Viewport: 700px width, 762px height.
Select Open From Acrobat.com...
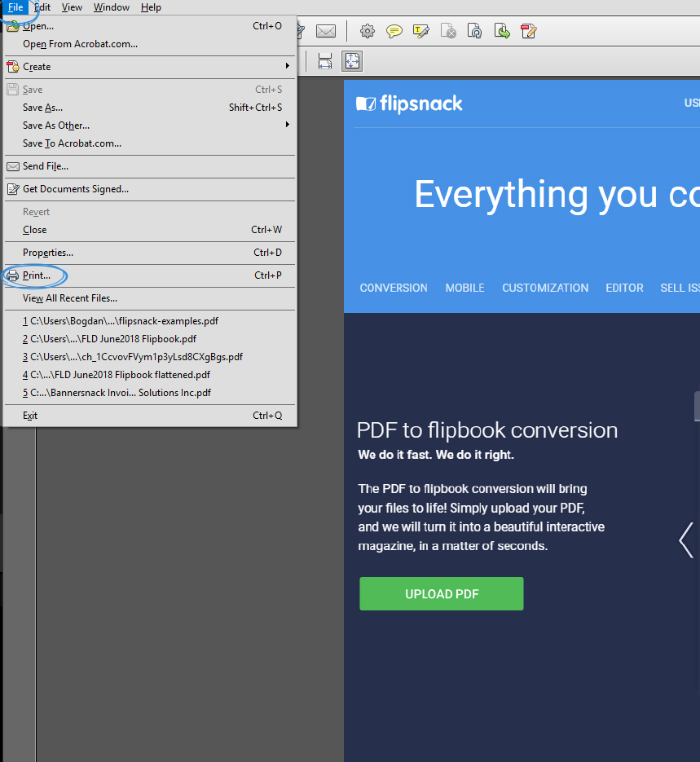click(150, 44)
